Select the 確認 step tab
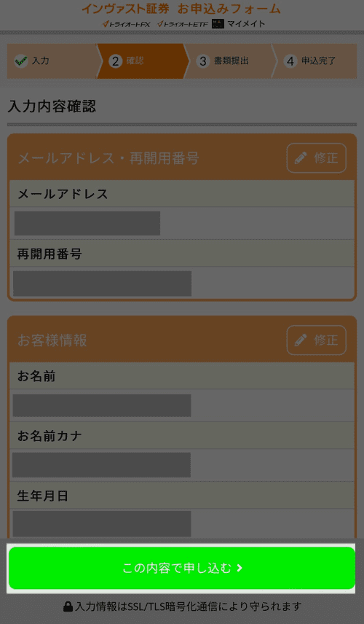This screenshot has width=364, height=624. pyautogui.click(x=143, y=61)
